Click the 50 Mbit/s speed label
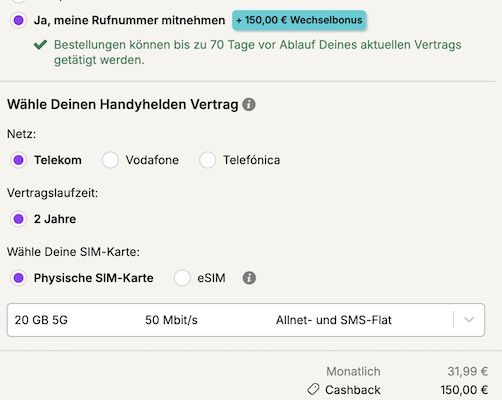The width and height of the screenshot is (502, 400). pyautogui.click(x=171, y=320)
